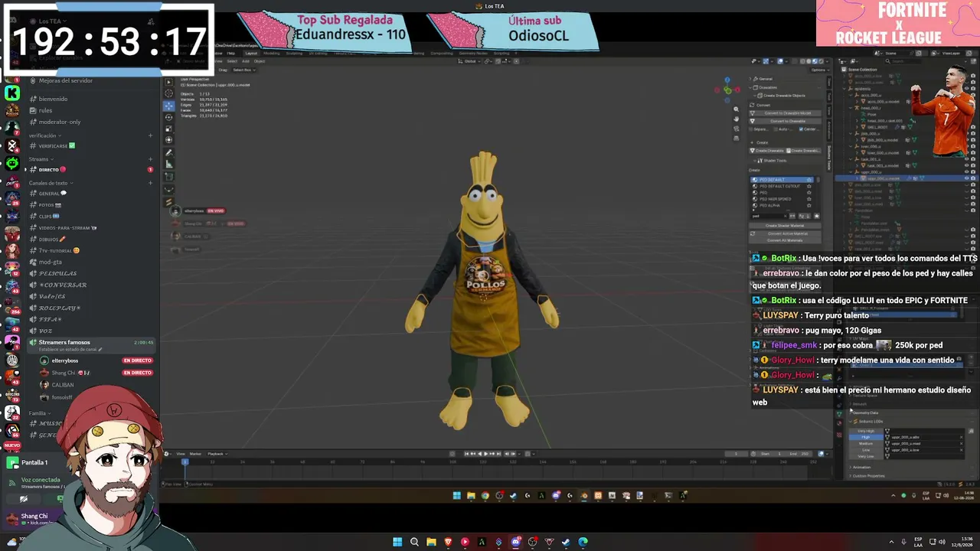Activate the Move tool in Blender's toolbar
The height and width of the screenshot is (551, 980).
tap(169, 106)
